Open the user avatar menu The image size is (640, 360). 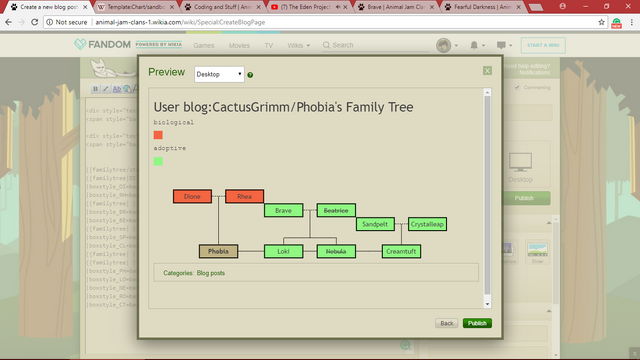444,45
